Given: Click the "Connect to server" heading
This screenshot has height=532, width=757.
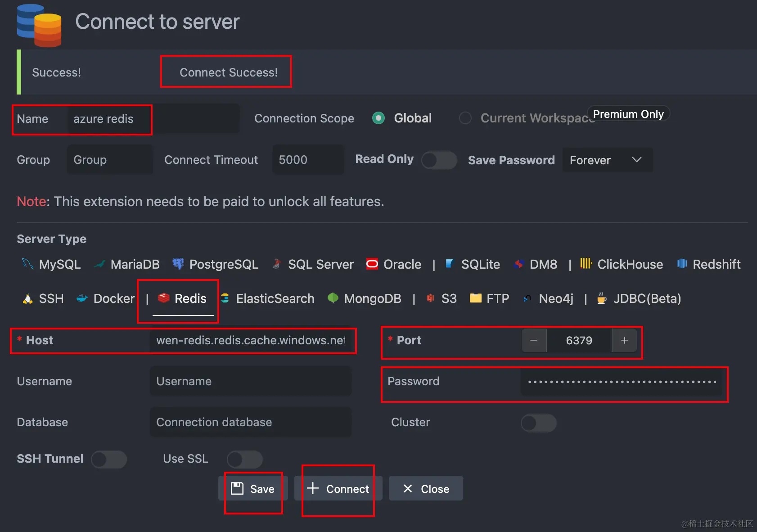Looking at the screenshot, I should coord(158,22).
